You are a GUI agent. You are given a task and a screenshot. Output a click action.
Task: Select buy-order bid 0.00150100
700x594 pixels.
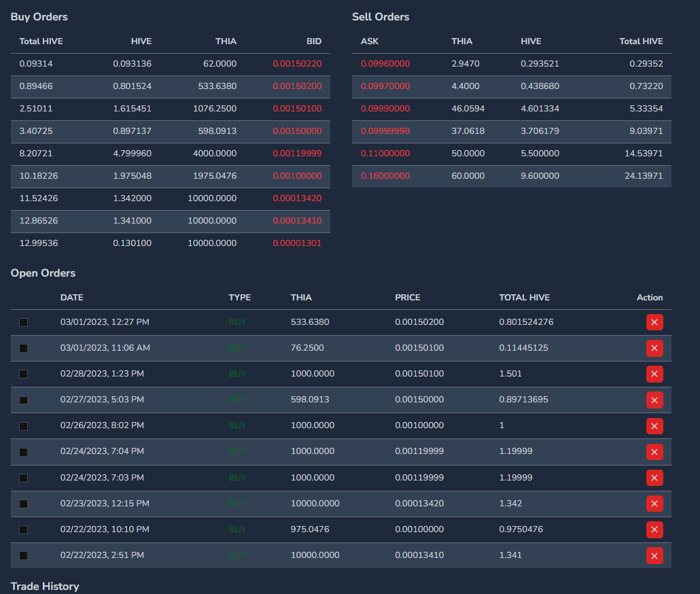[297, 109]
